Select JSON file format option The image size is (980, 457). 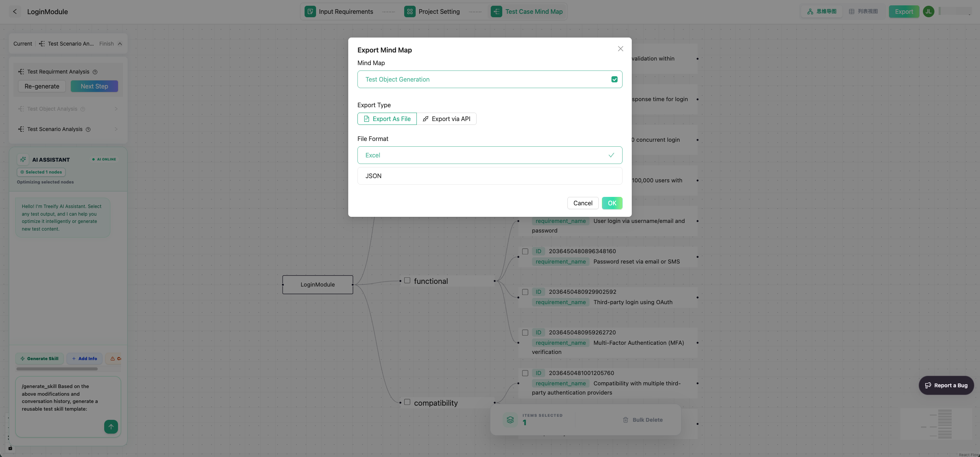(x=489, y=176)
